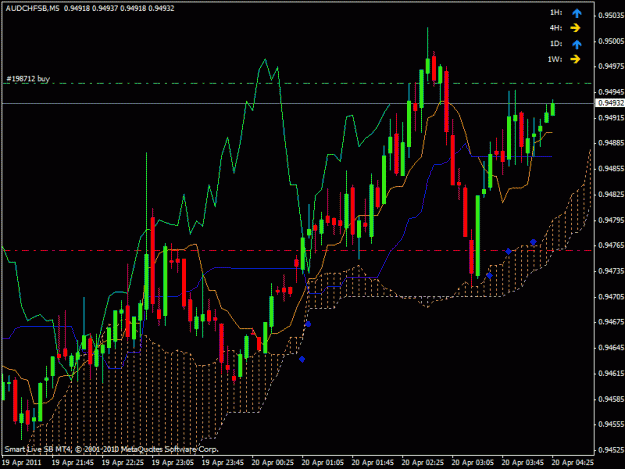The image size is (625, 469).
Task: Click the time axis label 20 Apr 03:05
Action: pos(473,462)
